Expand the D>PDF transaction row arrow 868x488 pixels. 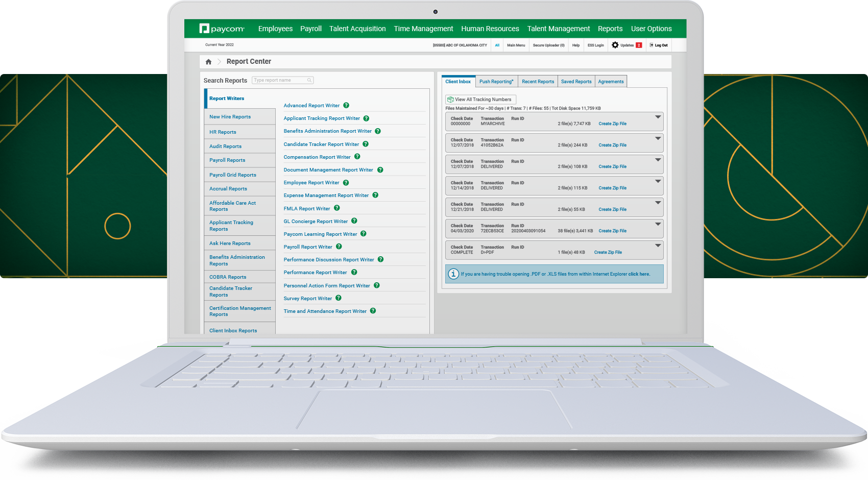(x=658, y=246)
